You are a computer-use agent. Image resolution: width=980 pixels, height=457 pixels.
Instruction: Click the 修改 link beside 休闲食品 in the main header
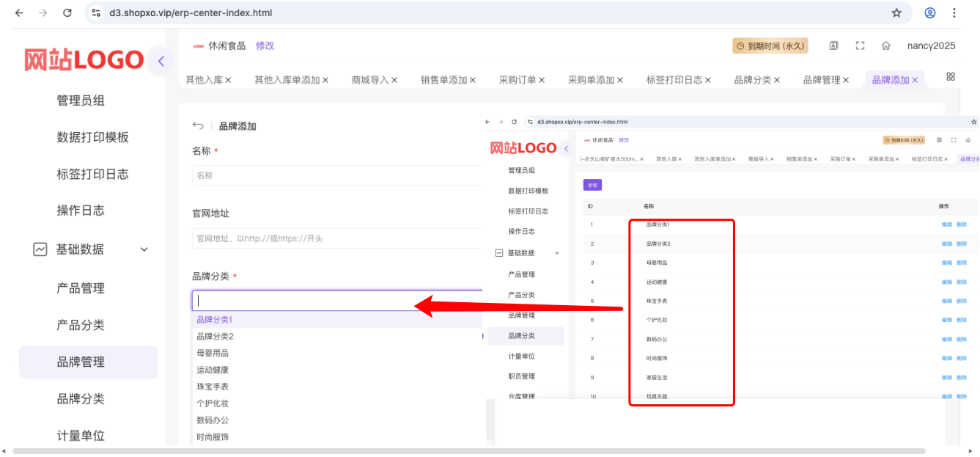pos(265,45)
